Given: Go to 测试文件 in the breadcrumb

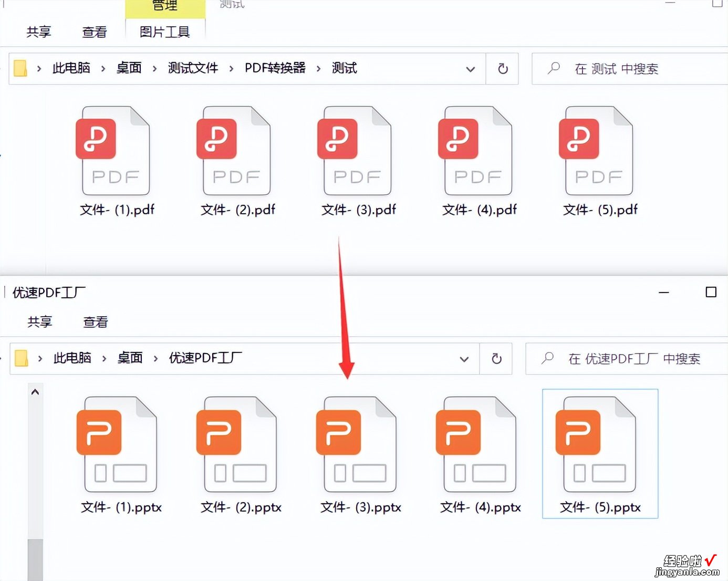Looking at the screenshot, I should point(193,68).
